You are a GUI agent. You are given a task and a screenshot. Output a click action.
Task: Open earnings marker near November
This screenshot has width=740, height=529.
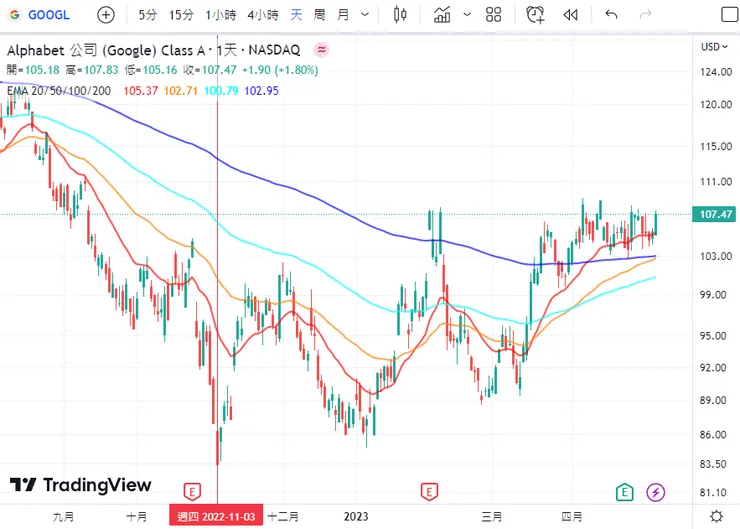tap(192, 492)
